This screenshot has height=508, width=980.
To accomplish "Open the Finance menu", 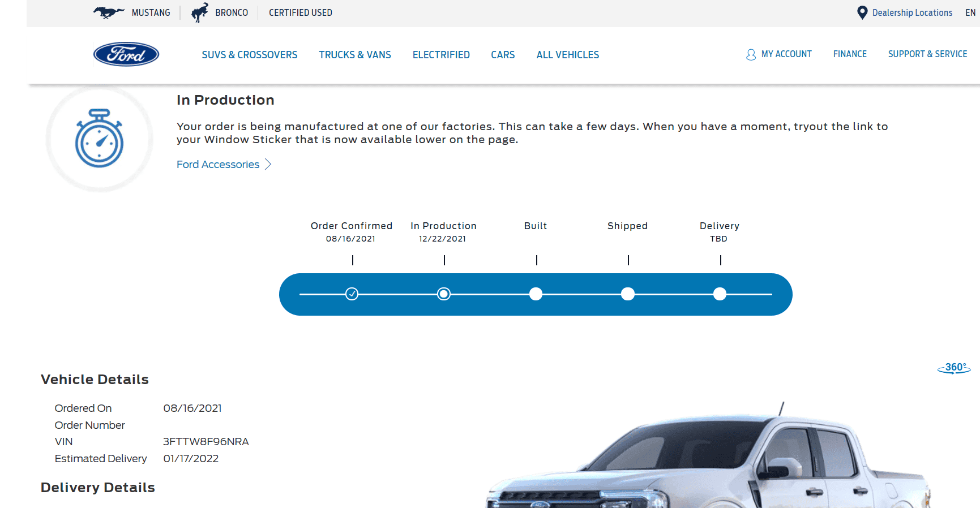I will 850,54.
